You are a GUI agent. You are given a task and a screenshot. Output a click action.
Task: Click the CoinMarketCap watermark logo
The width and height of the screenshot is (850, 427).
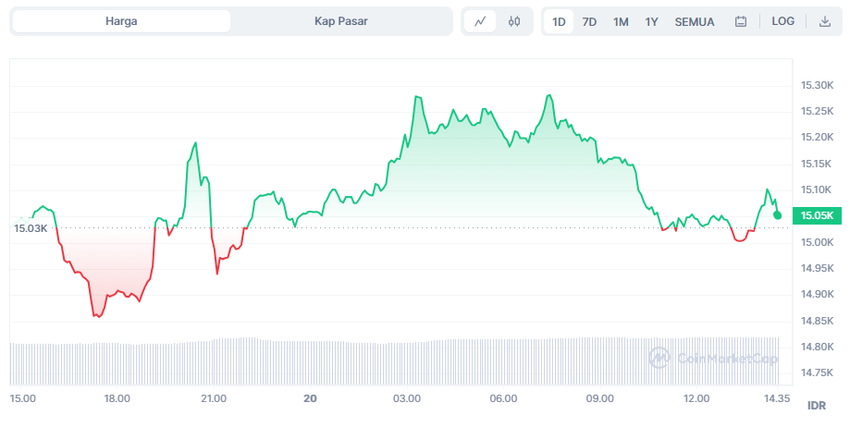[x=713, y=357]
